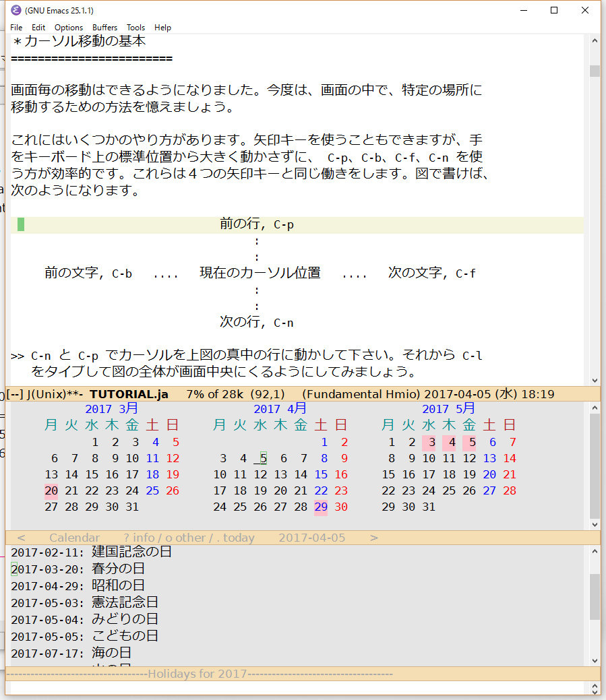The height and width of the screenshot is (700, 606).
Task: Click the previous month arrow in the calendar mode line
Action: pyautogui.click(x=21, y=538)
